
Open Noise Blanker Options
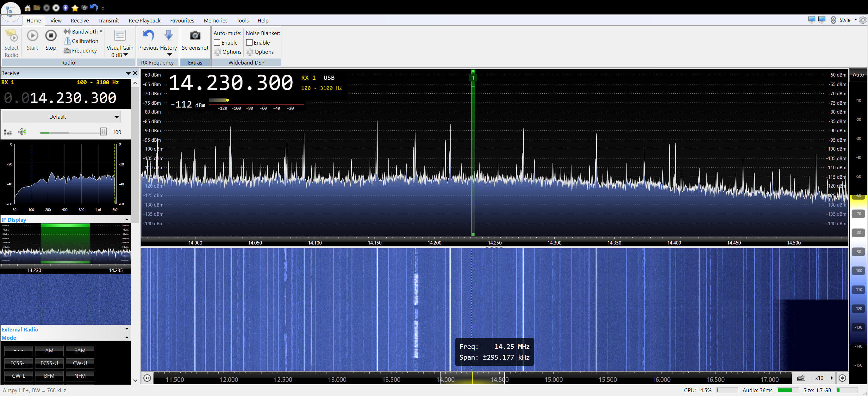[x=260, y=52]
